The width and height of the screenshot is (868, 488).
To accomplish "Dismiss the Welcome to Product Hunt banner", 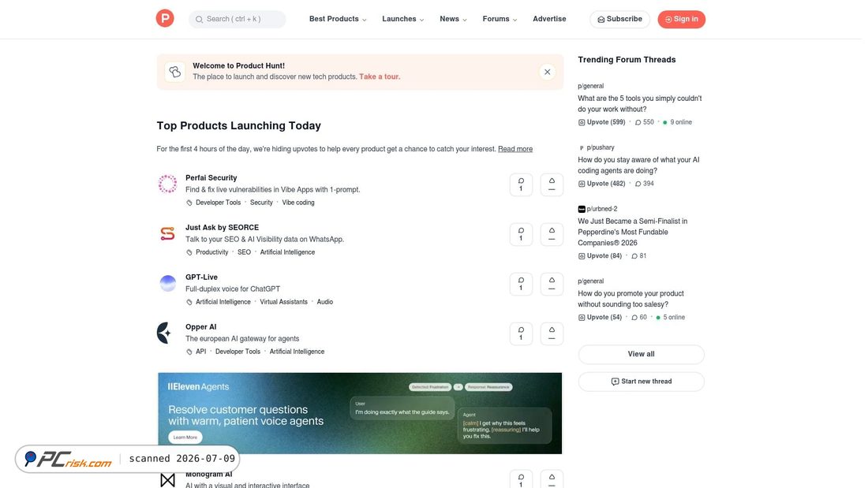I will (547, 72).
